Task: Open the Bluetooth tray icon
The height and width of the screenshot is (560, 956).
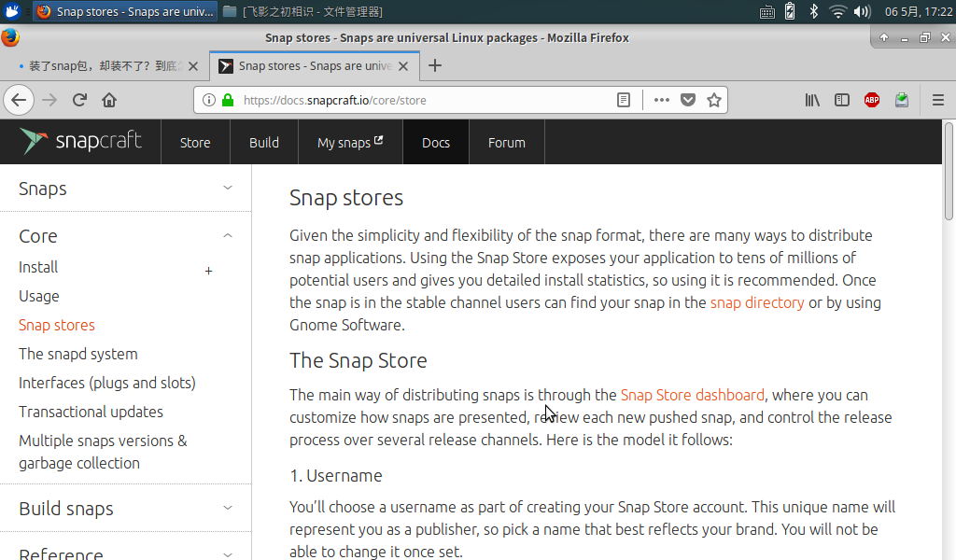Action: [813, 11]
